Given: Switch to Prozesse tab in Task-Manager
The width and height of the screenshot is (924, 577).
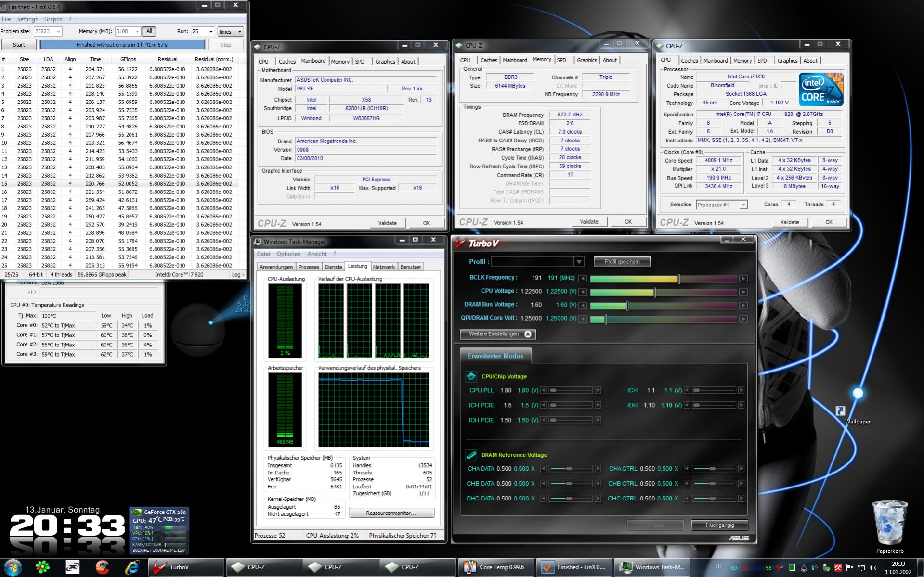Looking at the screenshot, I should [x=308, y=267].
